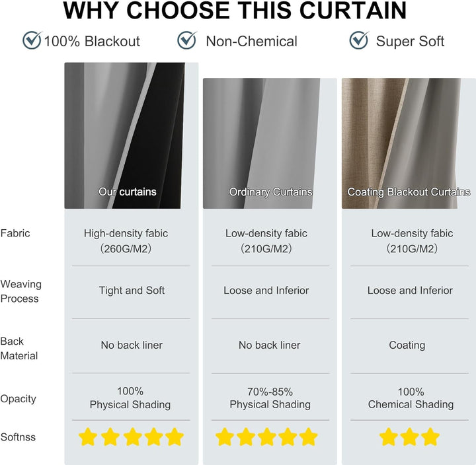Click the 100% Blackout label
Screen dimensions: 476x465
tap(92, 41)
